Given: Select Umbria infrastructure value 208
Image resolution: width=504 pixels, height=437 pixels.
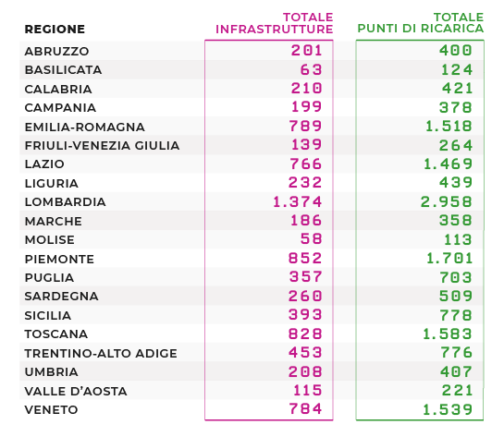Looking at the screenshot, I should pyautogui.click(x=305, y=371).
